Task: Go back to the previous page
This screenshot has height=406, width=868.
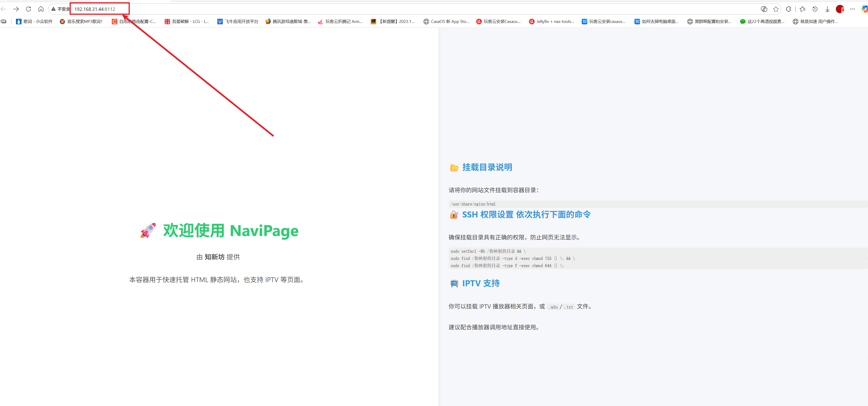Action: coord(4,9)
